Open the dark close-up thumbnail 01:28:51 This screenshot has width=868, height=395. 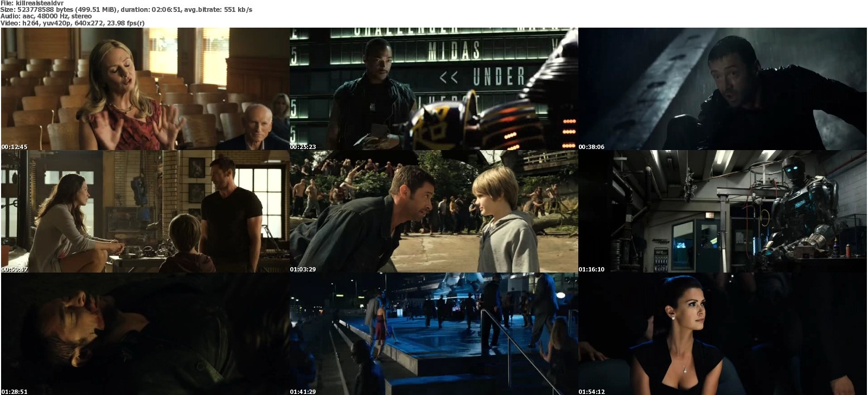(145, 334)
